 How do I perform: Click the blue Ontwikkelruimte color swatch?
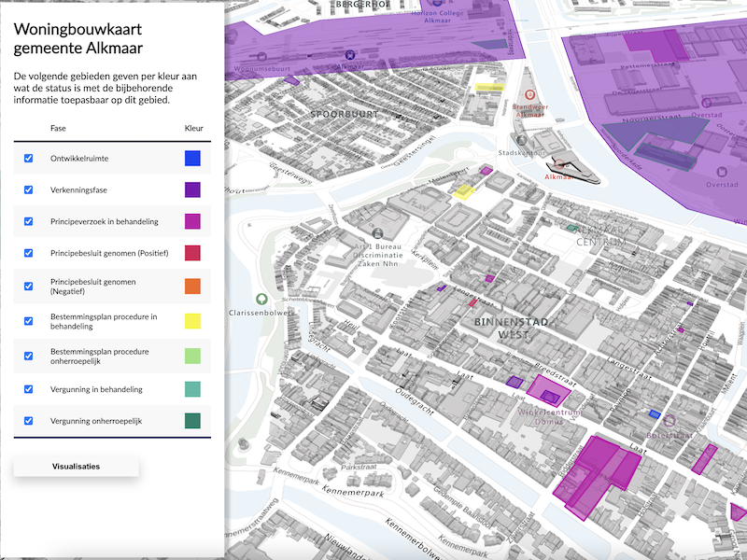coord(193,159)
